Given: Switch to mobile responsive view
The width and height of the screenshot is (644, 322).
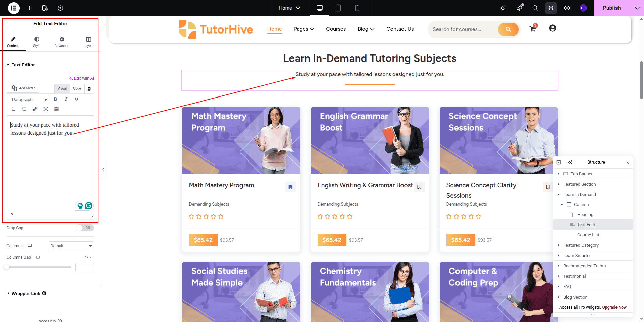Looking at the screenshot, I should point(357,8).
